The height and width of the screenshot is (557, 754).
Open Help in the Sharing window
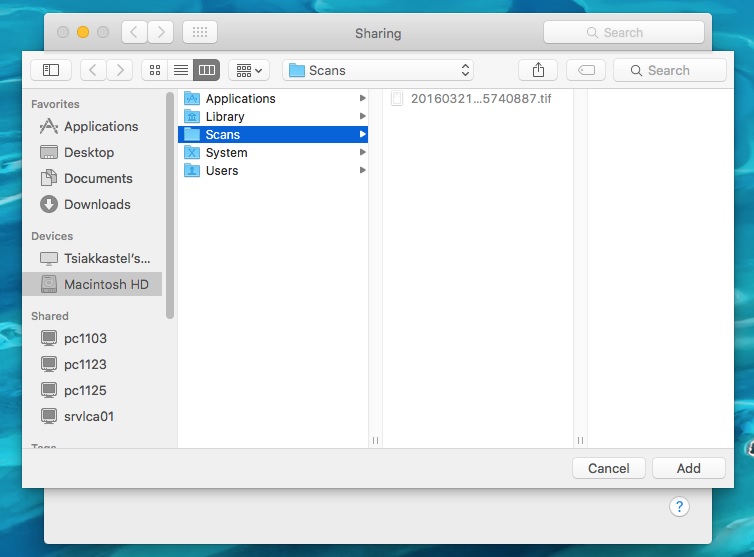tap(679, 506)
